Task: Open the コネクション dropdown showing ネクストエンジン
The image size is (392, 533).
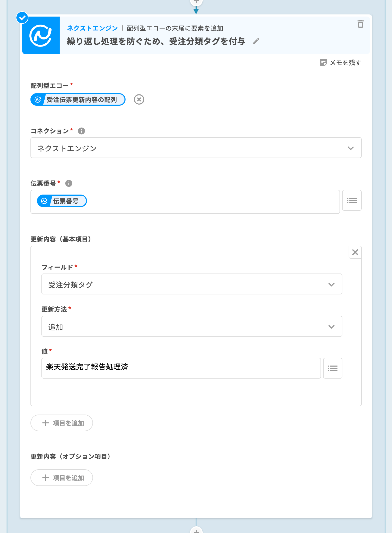Action: pos(196,148)
